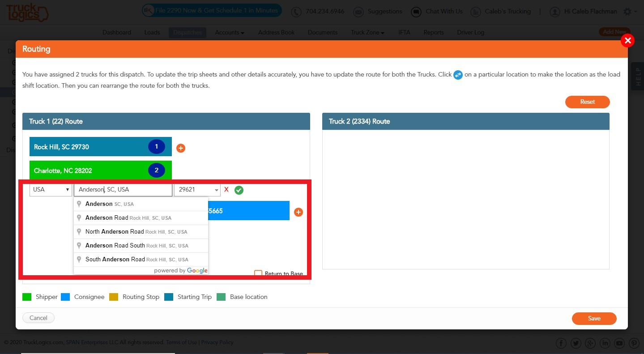Click the Reset button

pos(588,102)
